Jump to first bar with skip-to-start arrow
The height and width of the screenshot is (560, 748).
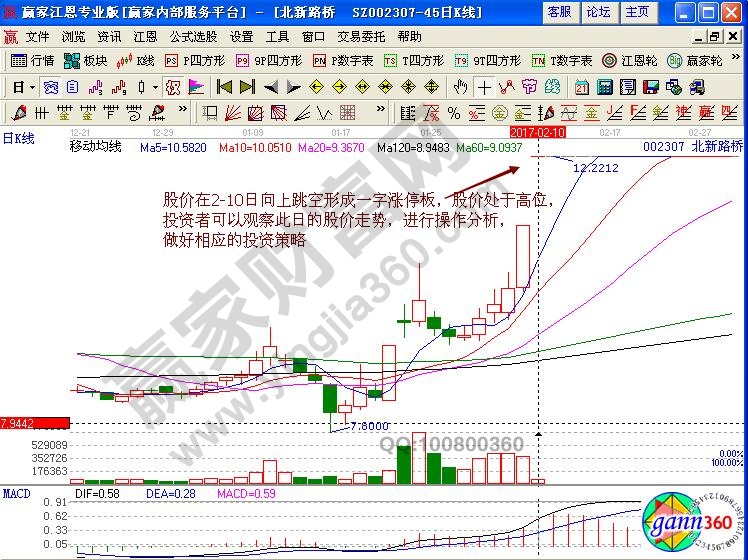pyautogui.click(x=224, y=87)
